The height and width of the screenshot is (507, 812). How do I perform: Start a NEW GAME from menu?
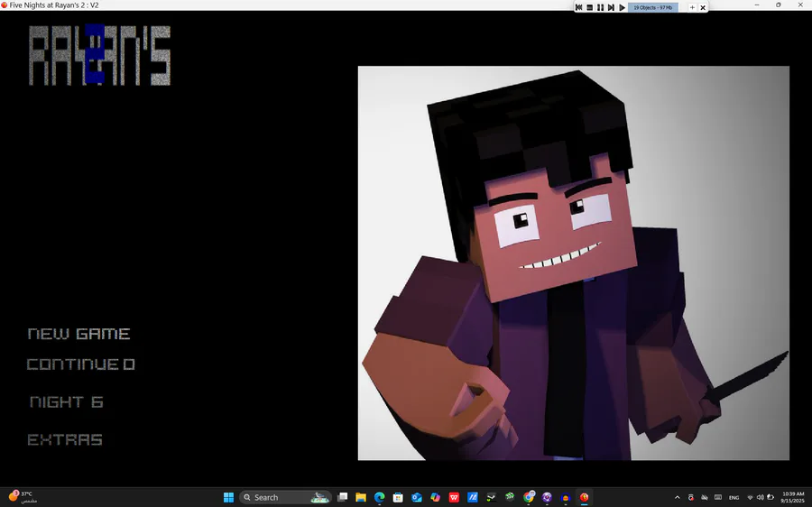click(78, 334)
